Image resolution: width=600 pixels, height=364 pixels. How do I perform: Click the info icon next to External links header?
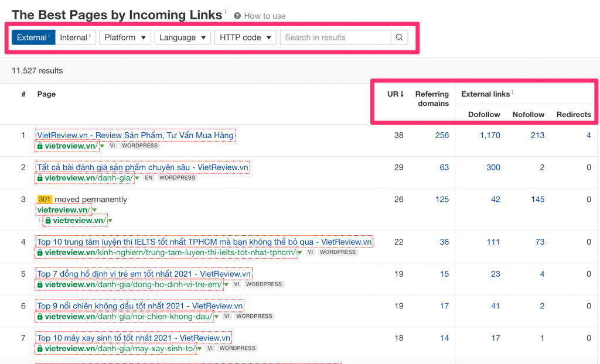(x=512, y=92)
